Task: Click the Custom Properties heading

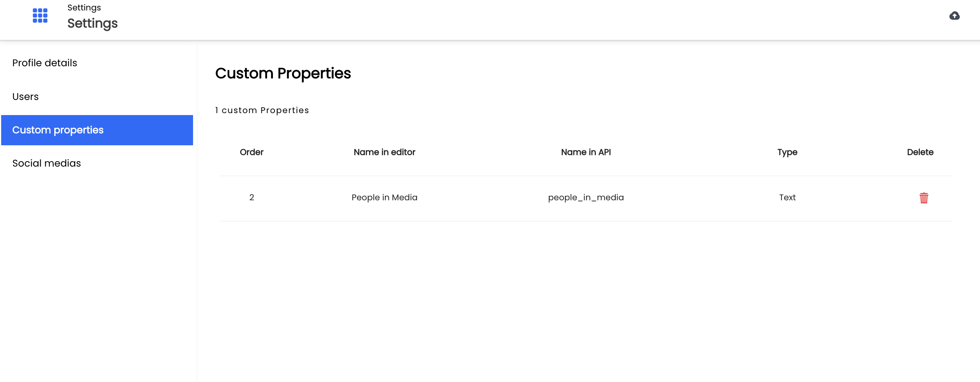Action: [x=283, y=73]
